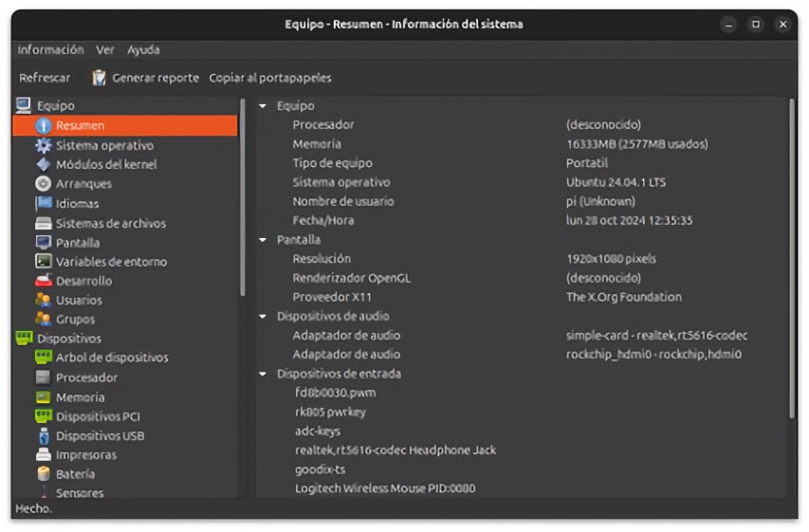Click the Nombre de usuario row label
809x532 pixels.
tap(343, 201)
